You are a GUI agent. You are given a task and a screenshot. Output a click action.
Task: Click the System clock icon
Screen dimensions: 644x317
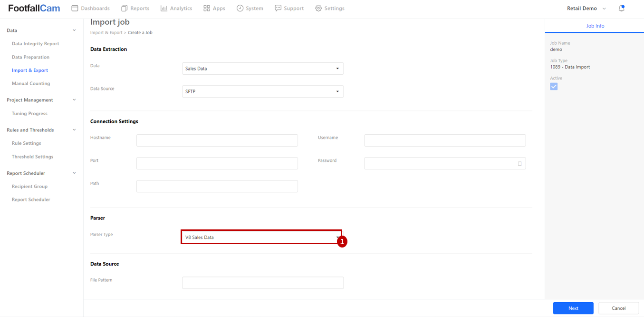[240, 8]
